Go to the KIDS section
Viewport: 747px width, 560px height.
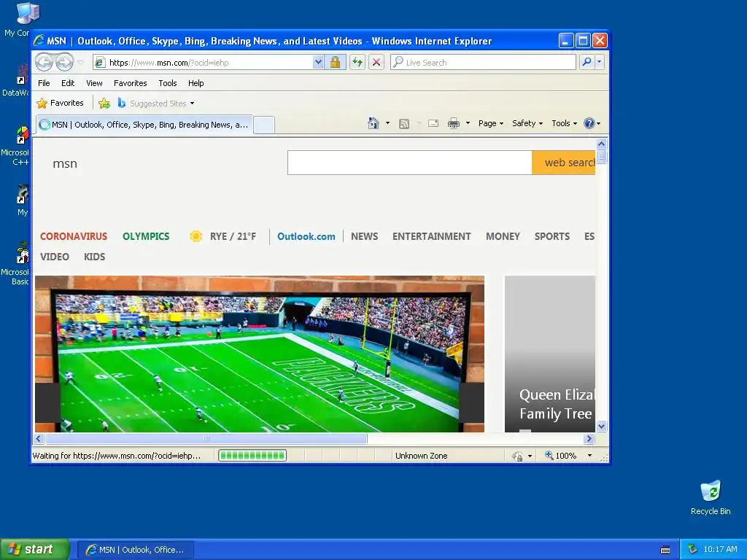pos(94,257)
